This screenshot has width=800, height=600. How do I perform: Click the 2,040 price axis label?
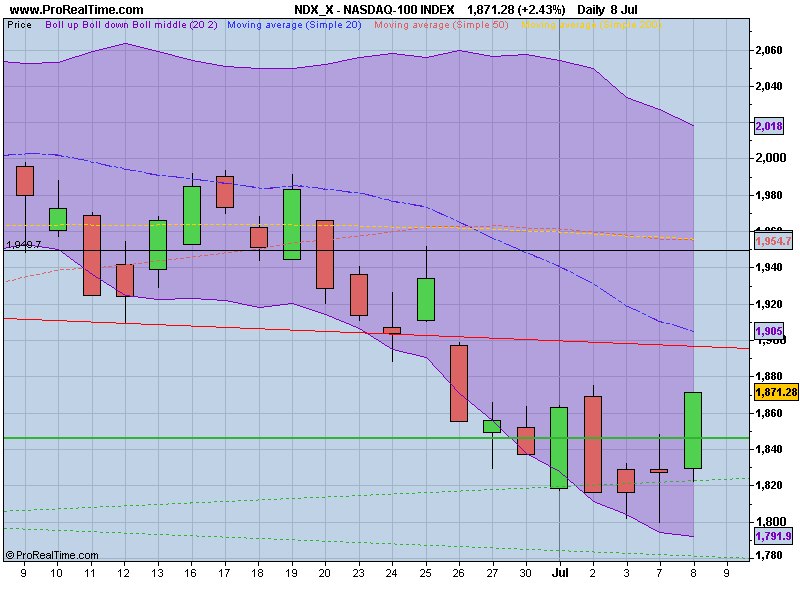tap(769, 86)
